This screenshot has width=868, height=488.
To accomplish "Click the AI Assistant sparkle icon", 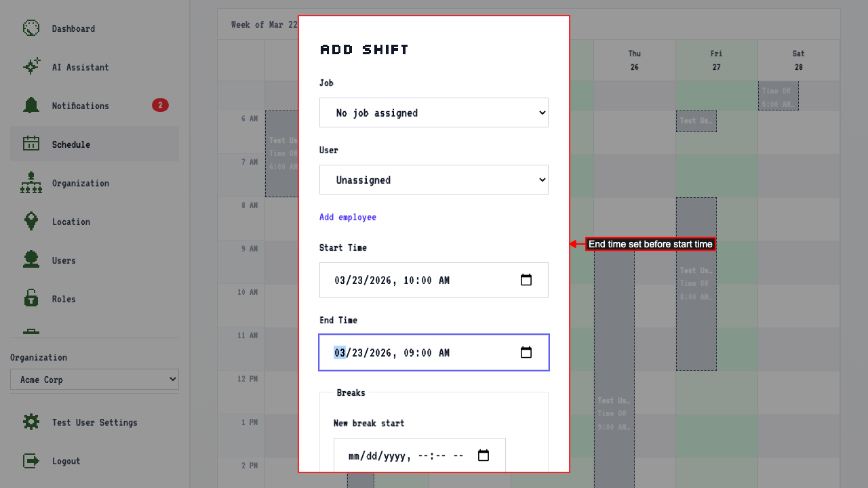I will 31,66.
